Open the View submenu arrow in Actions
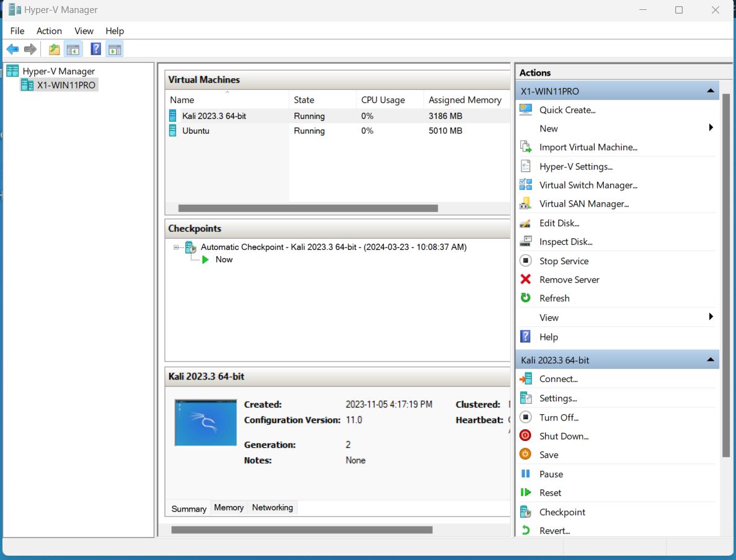 [711, 317]
